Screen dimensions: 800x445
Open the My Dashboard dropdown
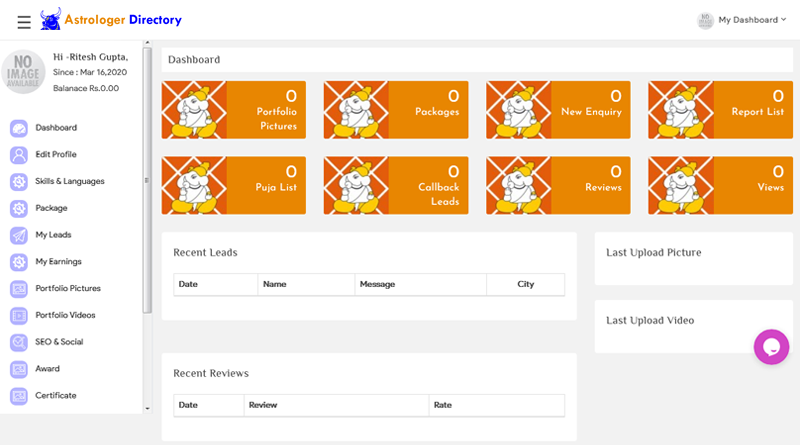[742, 20]
